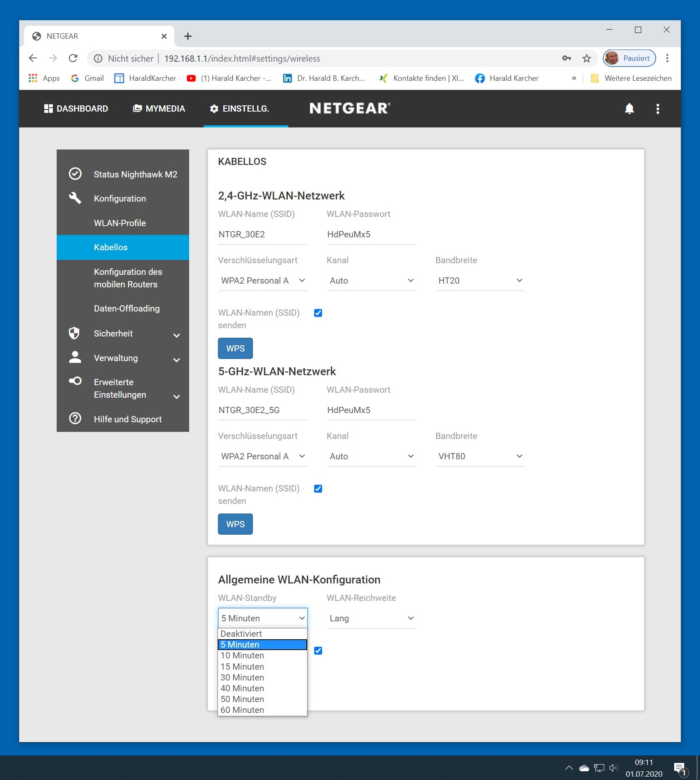700x780 pixels.
Task: Switch to the DASHBOARD tab
Action: tap(76, 109)
